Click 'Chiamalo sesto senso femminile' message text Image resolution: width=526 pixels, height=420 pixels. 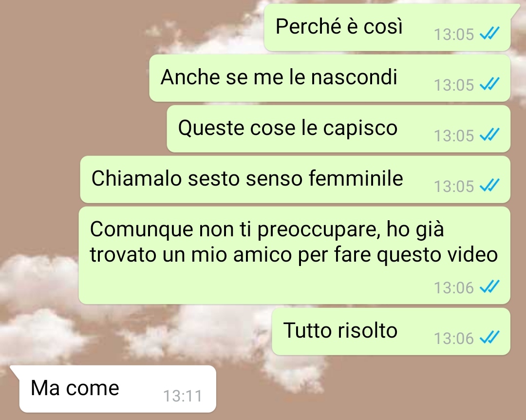tap(247, 178)
